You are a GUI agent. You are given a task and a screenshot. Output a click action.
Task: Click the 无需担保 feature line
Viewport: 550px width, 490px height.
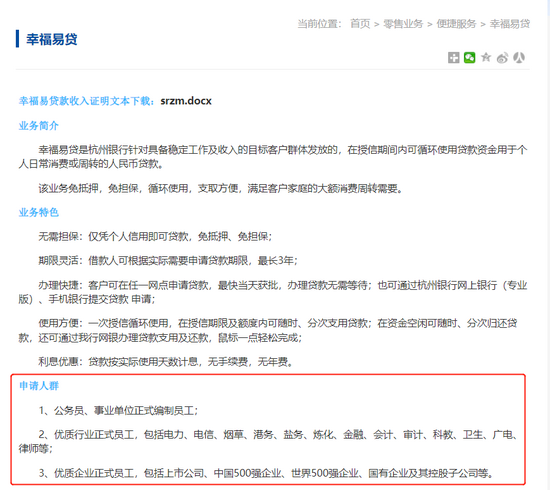click(x=155, y=236)
